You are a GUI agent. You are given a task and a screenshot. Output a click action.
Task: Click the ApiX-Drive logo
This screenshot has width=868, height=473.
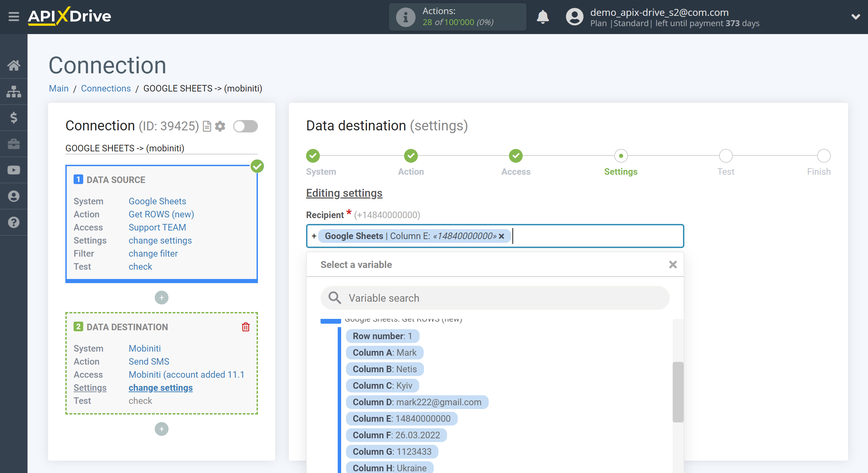point(69,16)
